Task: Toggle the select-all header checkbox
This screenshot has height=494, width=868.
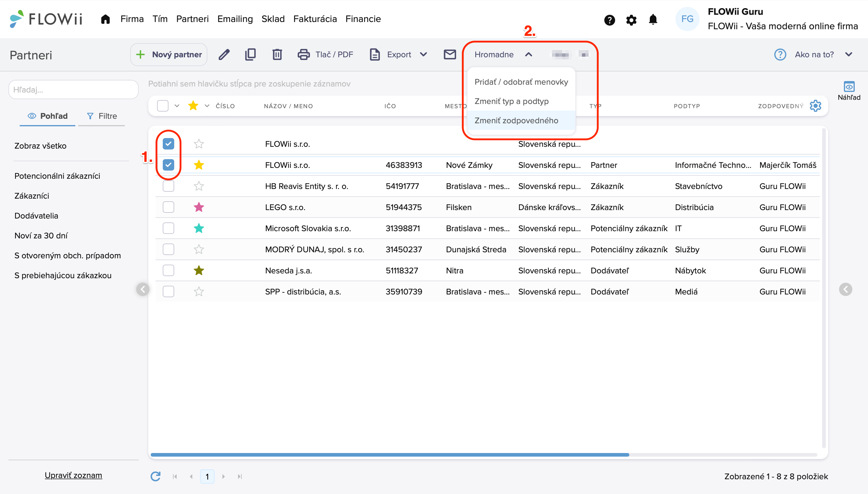Action: point(163,106)
